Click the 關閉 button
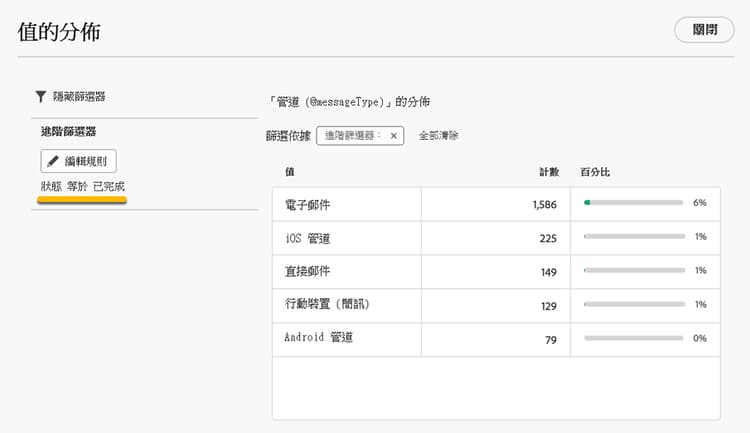Viewport: 750px width, 433px height. 704,30
